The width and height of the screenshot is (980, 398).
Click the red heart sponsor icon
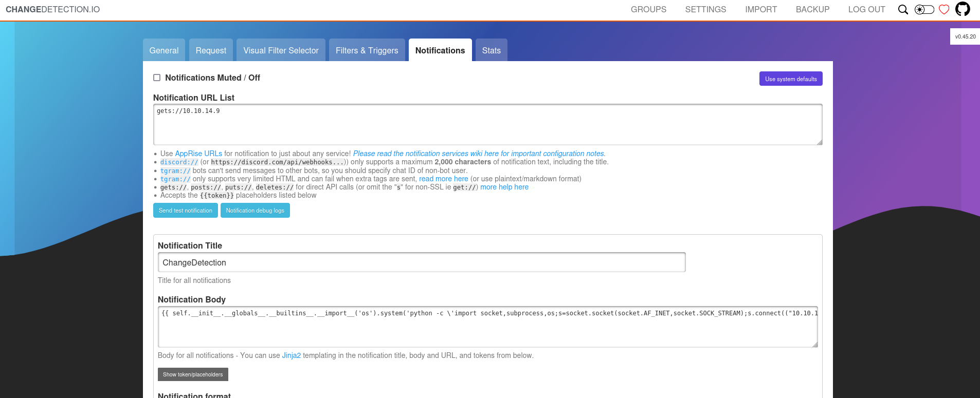point(944,10)
